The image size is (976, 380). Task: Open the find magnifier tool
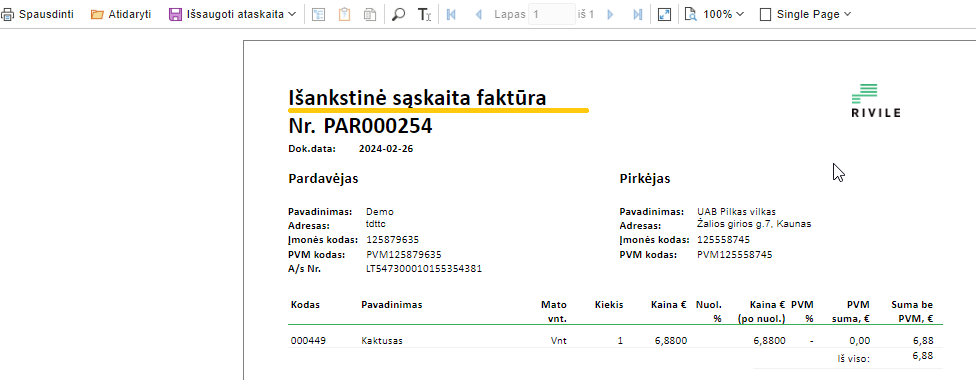[x=399, y=14]
